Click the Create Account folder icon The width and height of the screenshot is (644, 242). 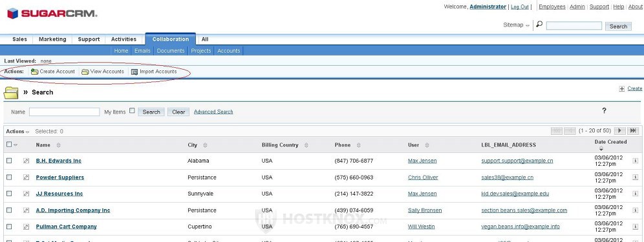[34, 72]
